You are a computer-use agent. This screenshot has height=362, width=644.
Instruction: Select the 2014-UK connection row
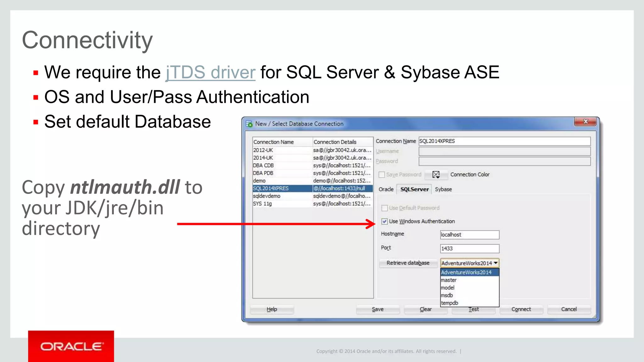coord(313,158)
